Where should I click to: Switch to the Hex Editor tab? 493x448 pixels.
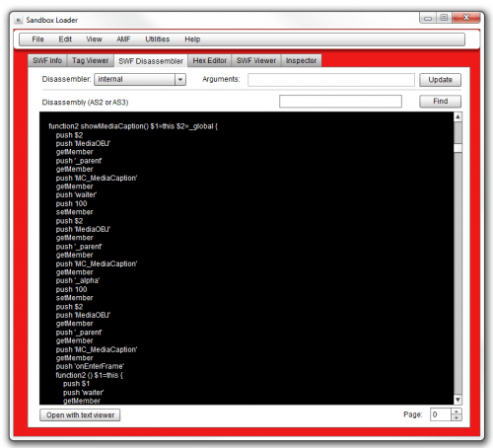(x=210, y=60)
